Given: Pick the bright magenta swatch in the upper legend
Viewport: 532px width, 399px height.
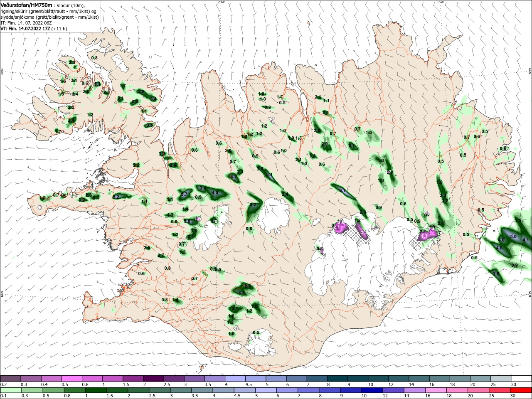Looking at the screenshot, I should click(x=71, y=379).
